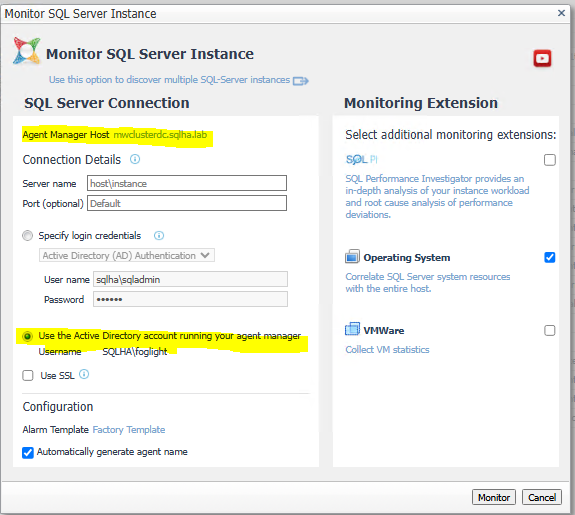Image resolution: width=575 pixels, height=515 pixels.
Task: Select Use the Active Directory account option
Action: (28, 336)
